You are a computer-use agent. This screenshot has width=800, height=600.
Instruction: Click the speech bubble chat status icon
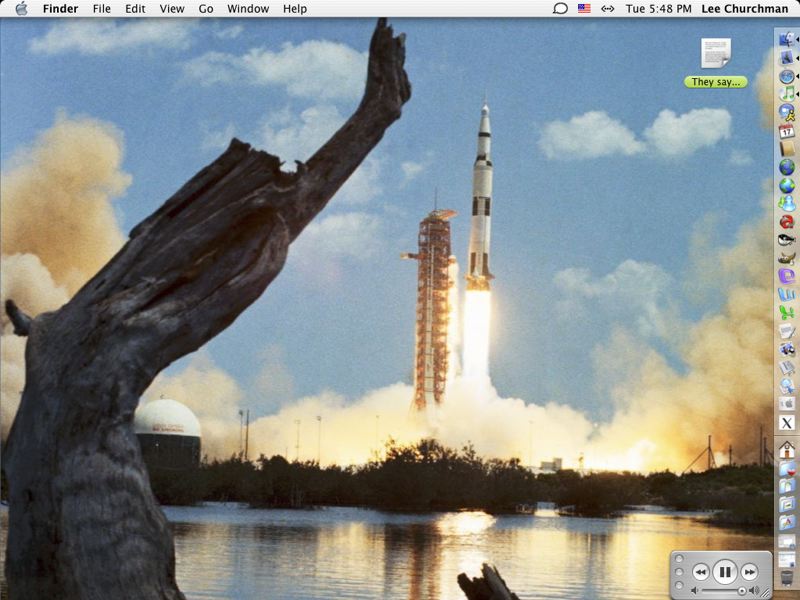pos(560,9)
